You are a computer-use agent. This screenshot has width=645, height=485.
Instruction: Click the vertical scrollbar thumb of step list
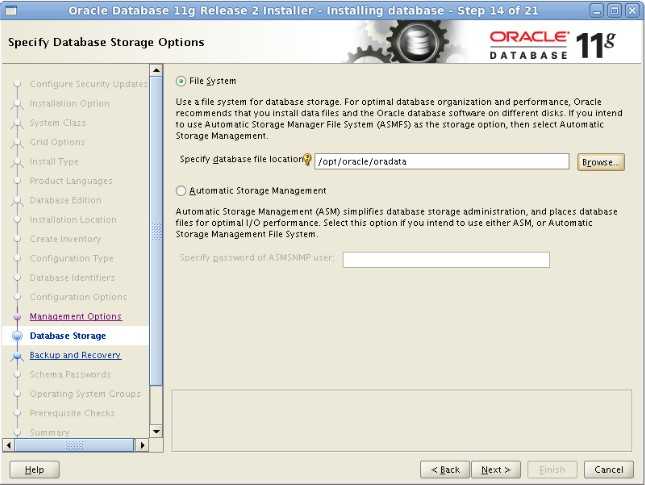coord(156,231)
